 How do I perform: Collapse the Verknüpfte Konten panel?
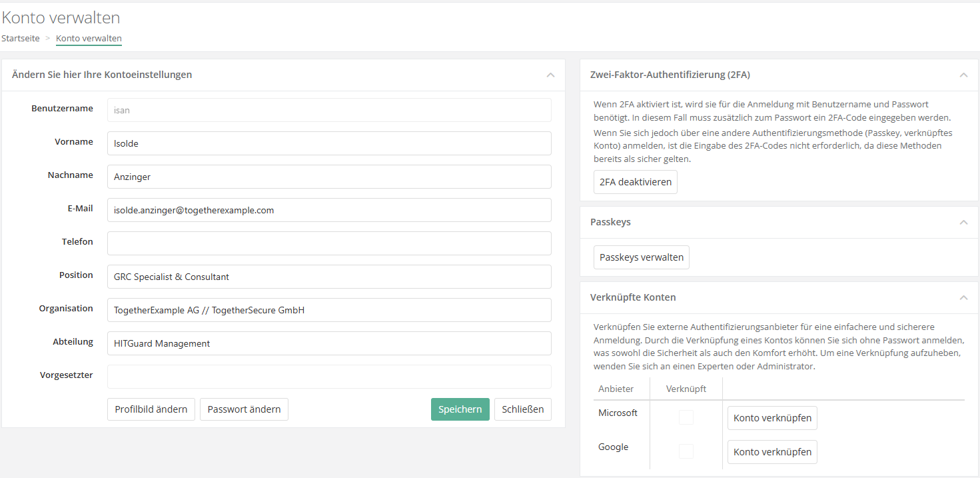[963, 297]
